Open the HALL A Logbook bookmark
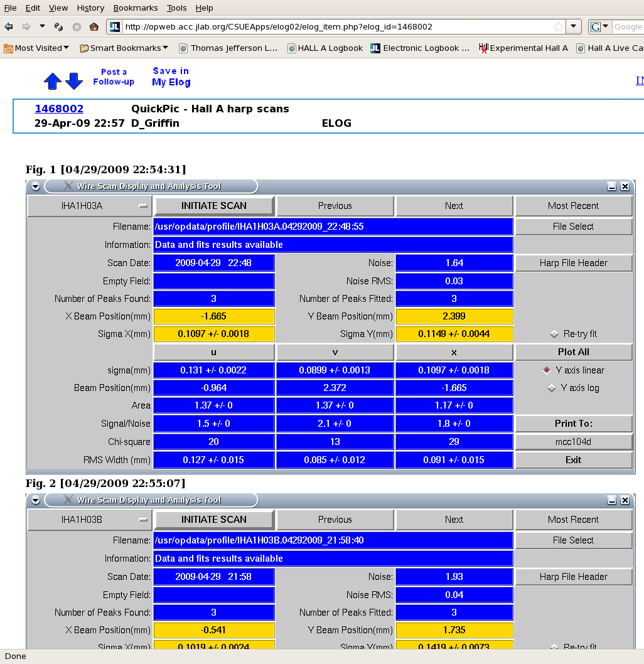644x664 pixels. tap(325, 48)
